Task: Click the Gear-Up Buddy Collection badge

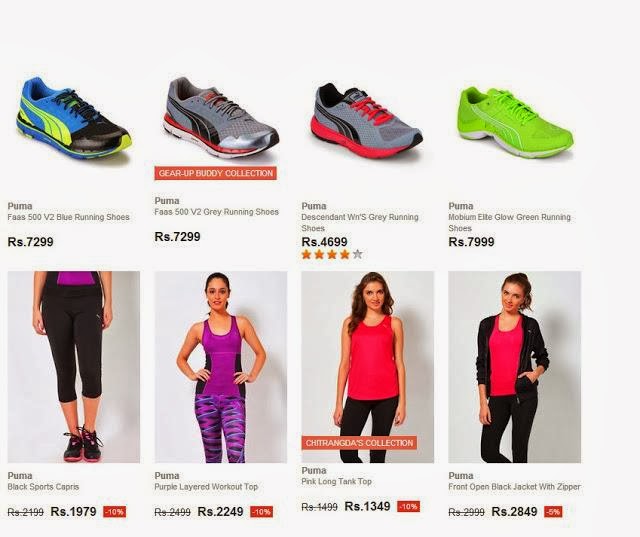Action: pyautogui.click(x=216, y=173)
